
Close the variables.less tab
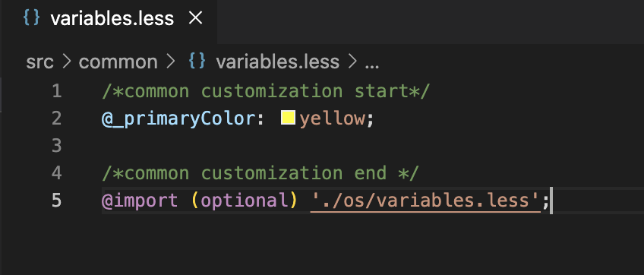pyautogui.click(x=195, y=17)
